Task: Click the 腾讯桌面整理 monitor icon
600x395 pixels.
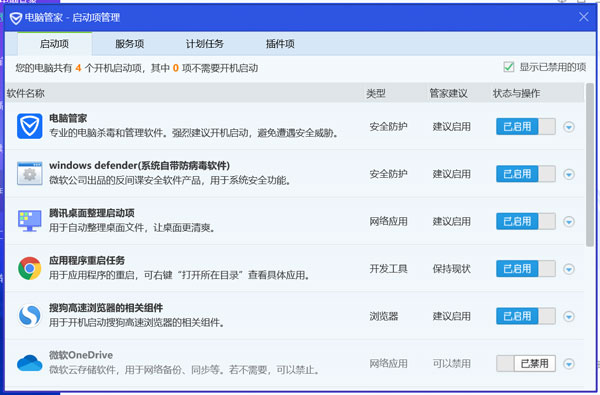Action: click(29, 221)
